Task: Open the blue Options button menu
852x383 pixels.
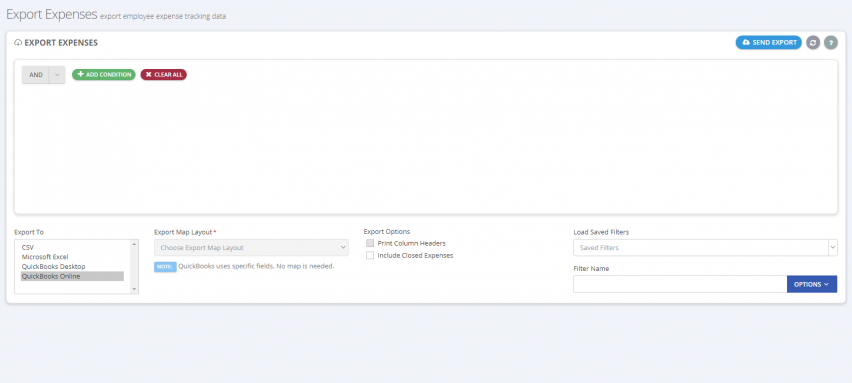Action: 812,284
